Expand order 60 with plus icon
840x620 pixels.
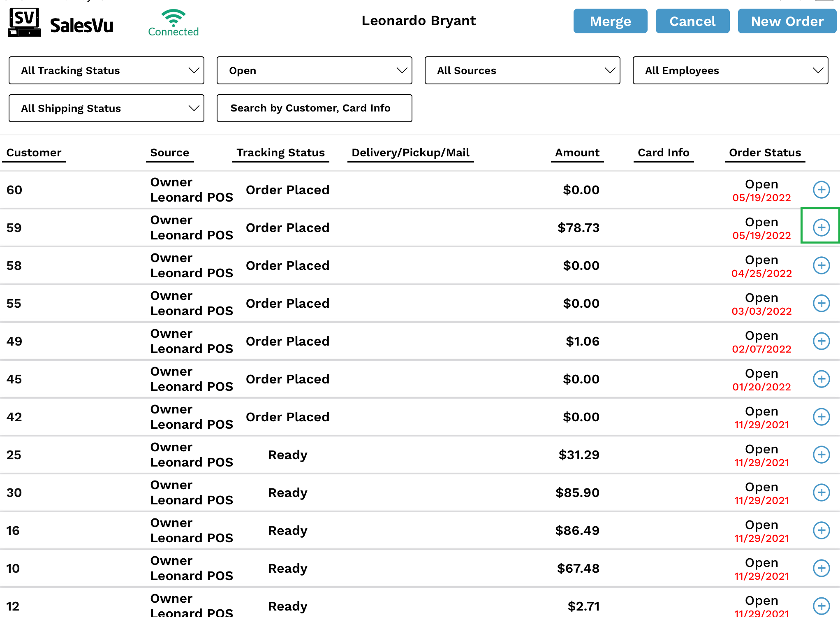pyautogui.click(x=821, y=190)
